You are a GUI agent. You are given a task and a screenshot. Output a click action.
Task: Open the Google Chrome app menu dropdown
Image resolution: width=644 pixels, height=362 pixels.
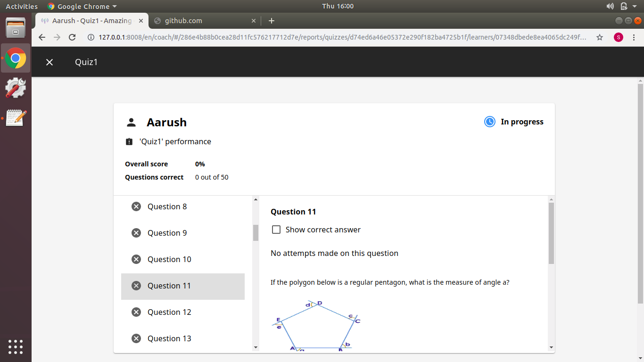(x=82, y=6)
